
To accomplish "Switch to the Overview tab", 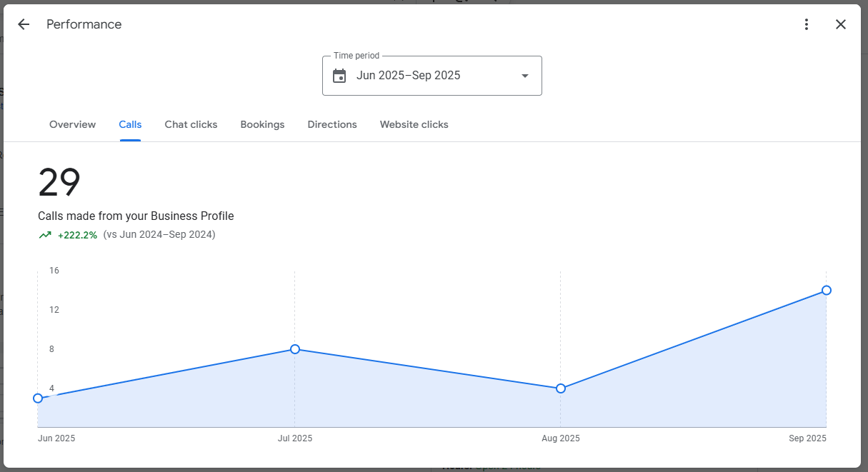I will point(72,124).
